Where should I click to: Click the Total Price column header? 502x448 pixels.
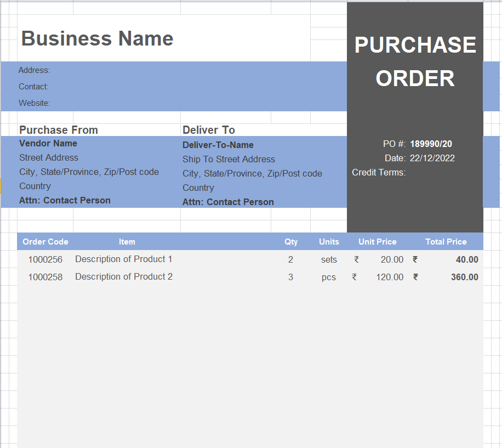(446, 241)
